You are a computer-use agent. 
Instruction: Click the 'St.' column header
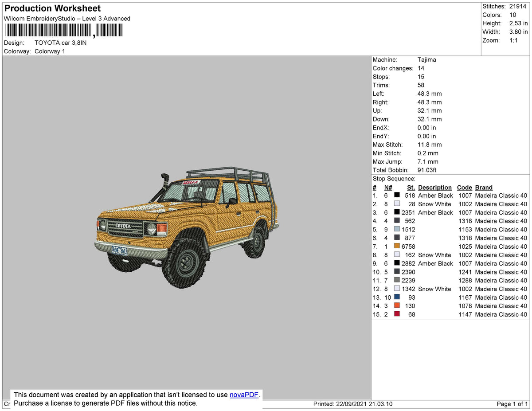tap(411, 188)
